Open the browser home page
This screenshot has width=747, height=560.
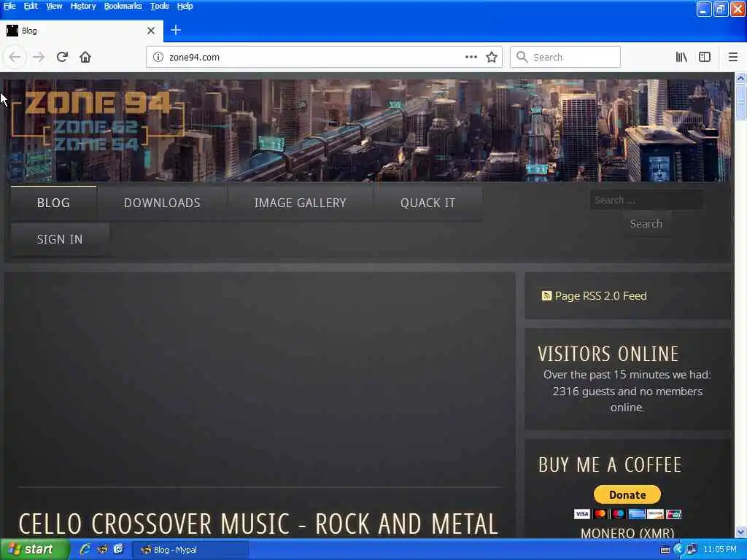[85, 57]
